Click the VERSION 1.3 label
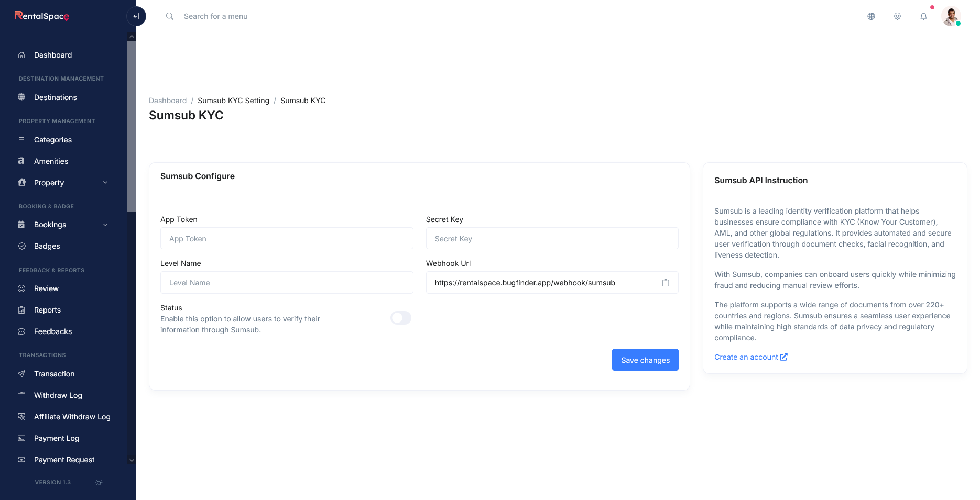The height and width of the screenshot is (500, 980). (53, 482)
